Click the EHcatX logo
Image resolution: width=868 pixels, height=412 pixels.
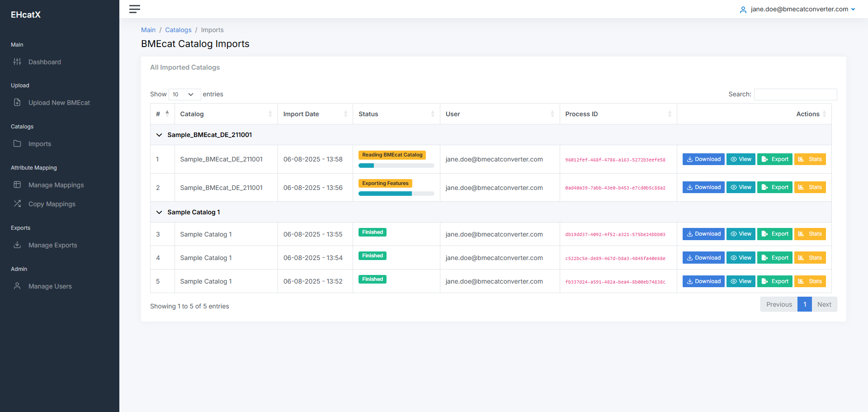click(x=26, y=15)
